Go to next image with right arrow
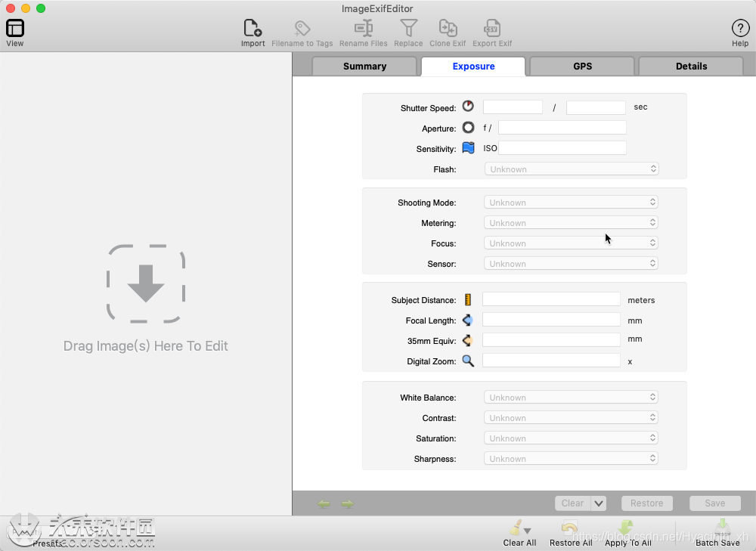The image size is (756, 551). pyautogui.click(x=348, y=503)
